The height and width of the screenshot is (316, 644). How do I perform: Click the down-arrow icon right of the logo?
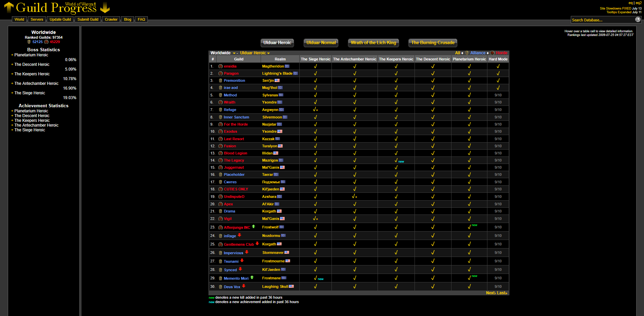(x=105, y=7)
